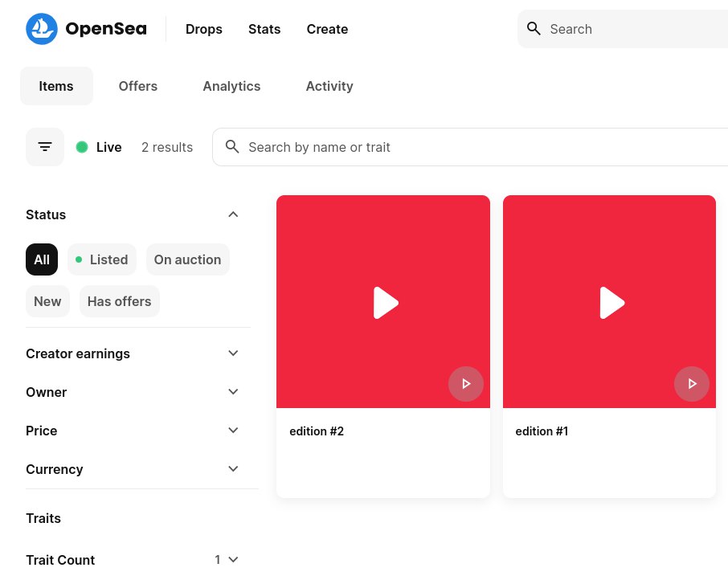Filter by Has offers status

coord(119,301)
